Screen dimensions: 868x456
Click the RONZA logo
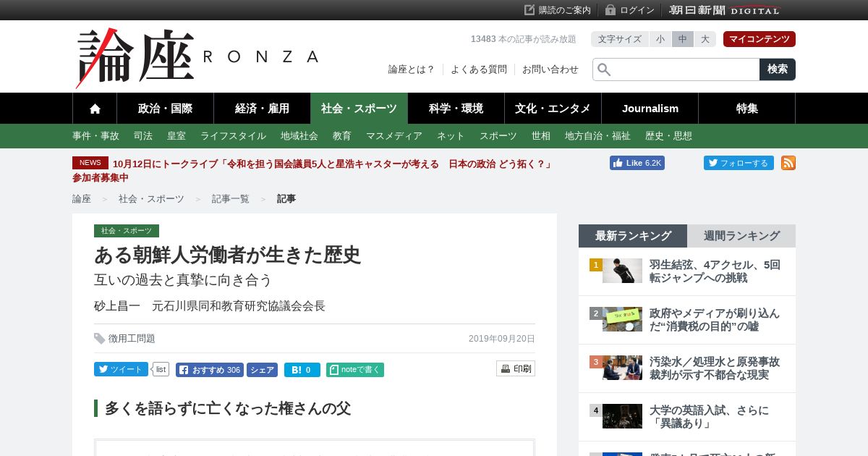click(197, 58)
